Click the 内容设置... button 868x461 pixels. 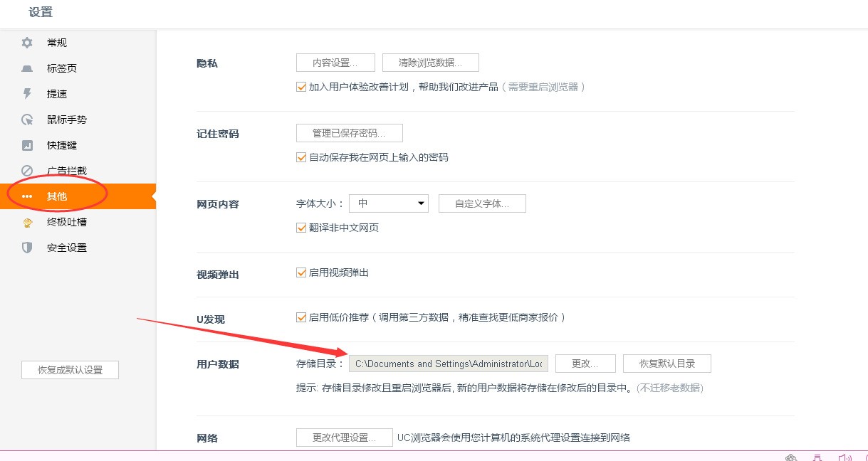pyautogui.click(x=335, y=63)
